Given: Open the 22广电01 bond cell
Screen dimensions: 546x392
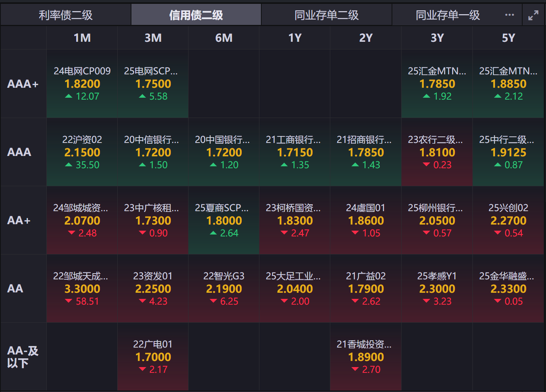Looking at the screenshot, I should 153,357.
